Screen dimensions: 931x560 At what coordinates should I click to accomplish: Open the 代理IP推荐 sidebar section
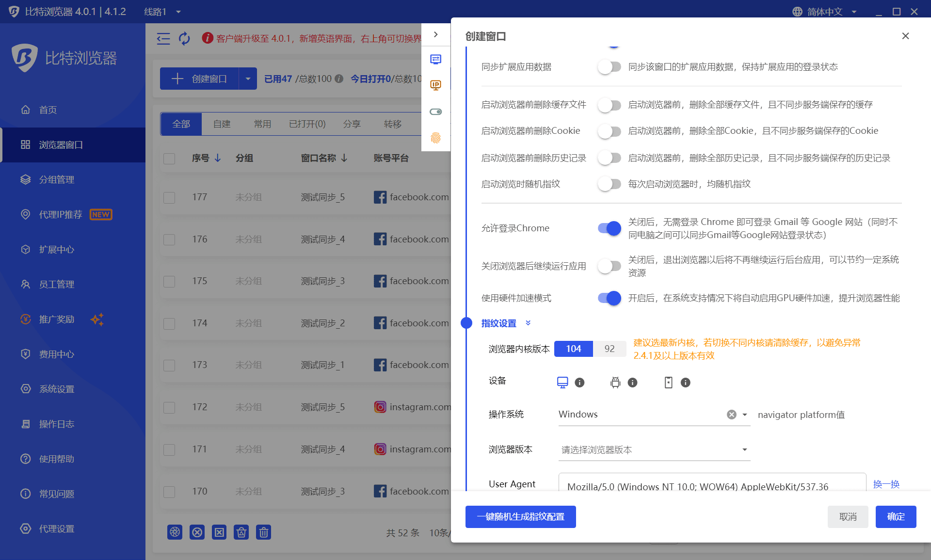(61, 214)
